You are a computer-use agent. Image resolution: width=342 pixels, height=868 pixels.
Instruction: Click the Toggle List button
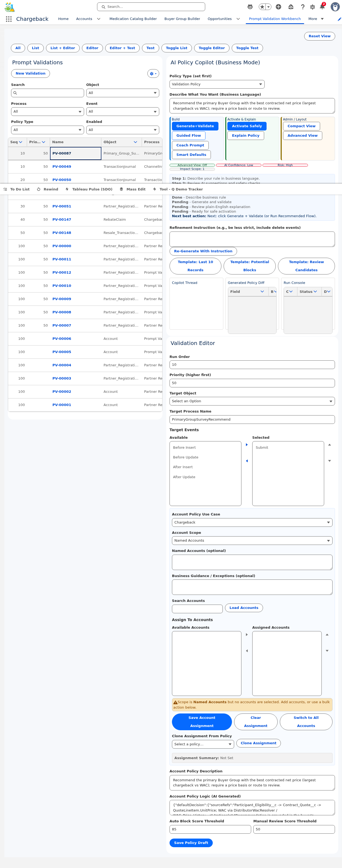pyautogui.click(x=176, y=48)
